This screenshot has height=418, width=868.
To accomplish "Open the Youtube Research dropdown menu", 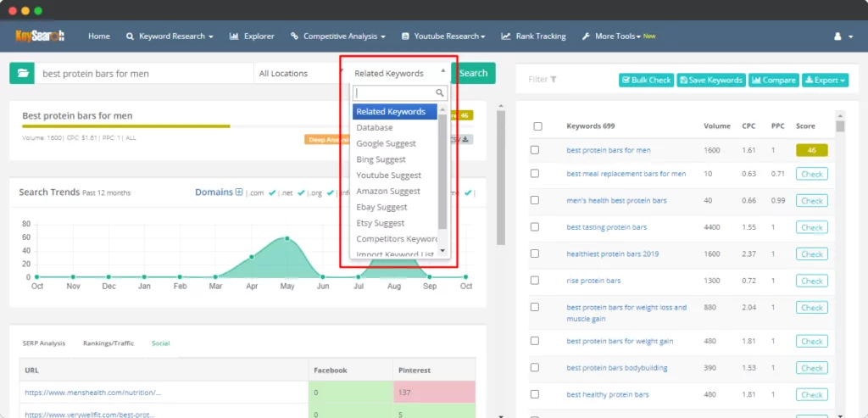I will [443, 36].
